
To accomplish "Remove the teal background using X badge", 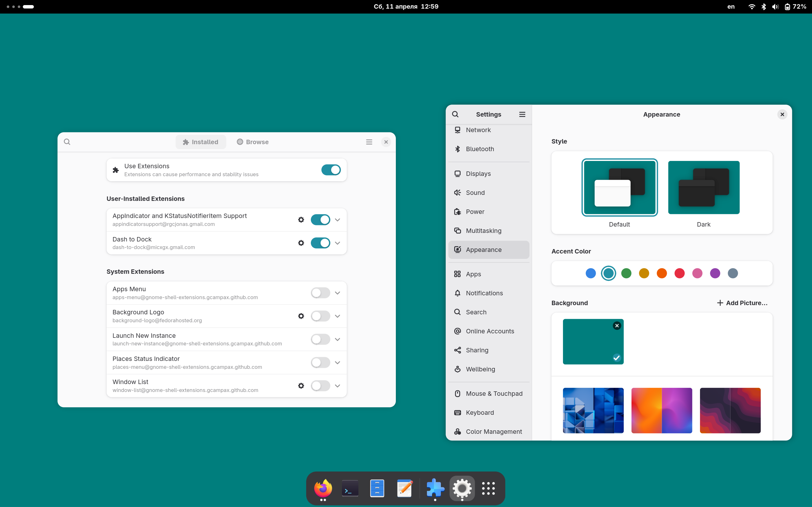I will pyautogui.click(x=617, y=326).
